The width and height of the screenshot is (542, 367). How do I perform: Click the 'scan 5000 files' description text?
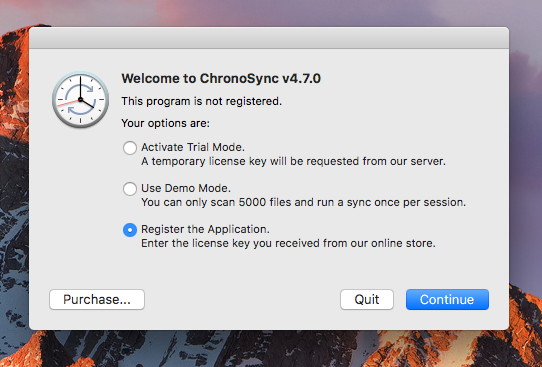tap(303, 202)
